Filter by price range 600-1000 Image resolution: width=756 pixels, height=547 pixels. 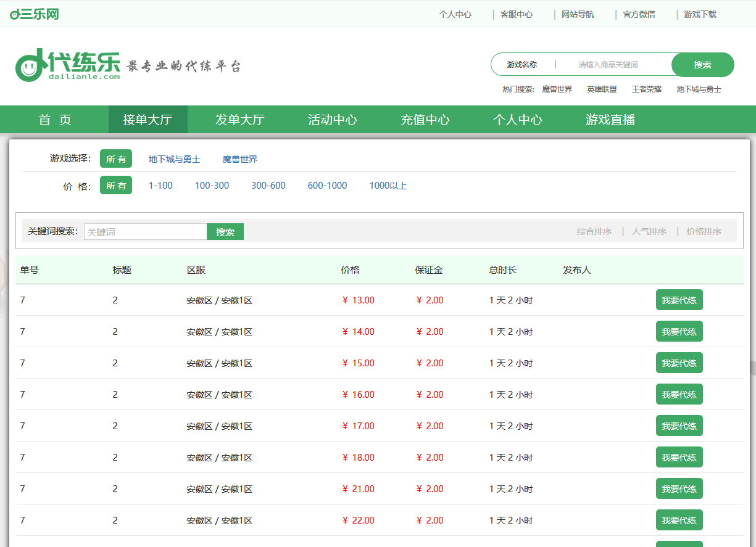pos(328,186)
